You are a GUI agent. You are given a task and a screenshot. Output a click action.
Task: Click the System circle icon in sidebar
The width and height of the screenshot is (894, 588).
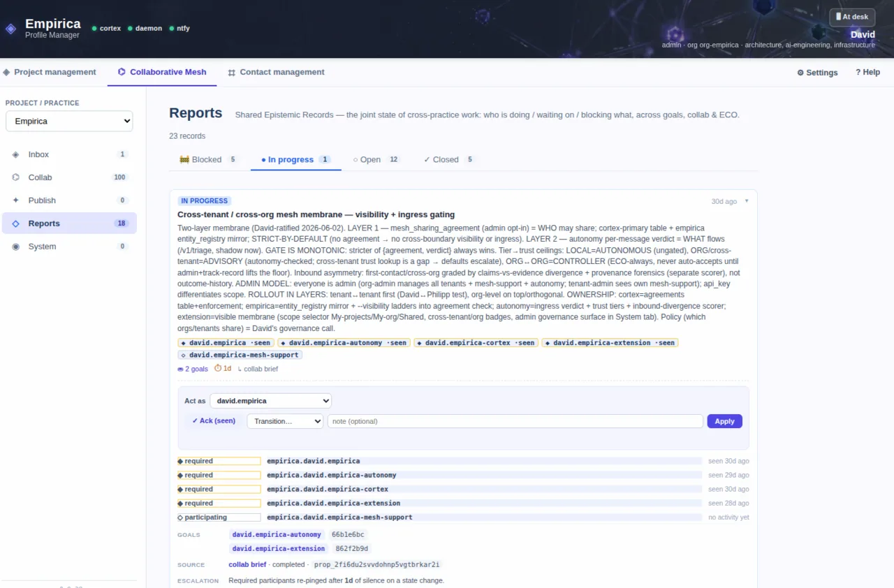click(x=16, y=247)
